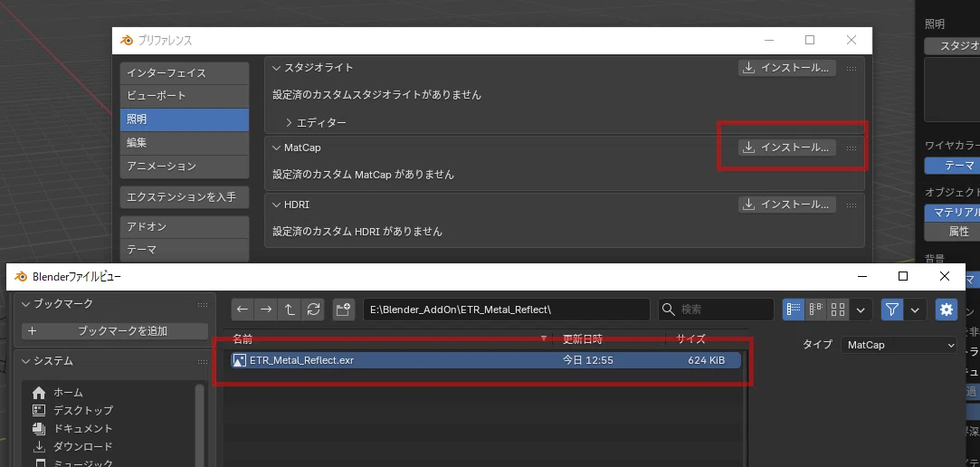The width and height of the screenshot is (980, 467).
Task: Switch to horizontal list display mode
Action: coord(816,310)
